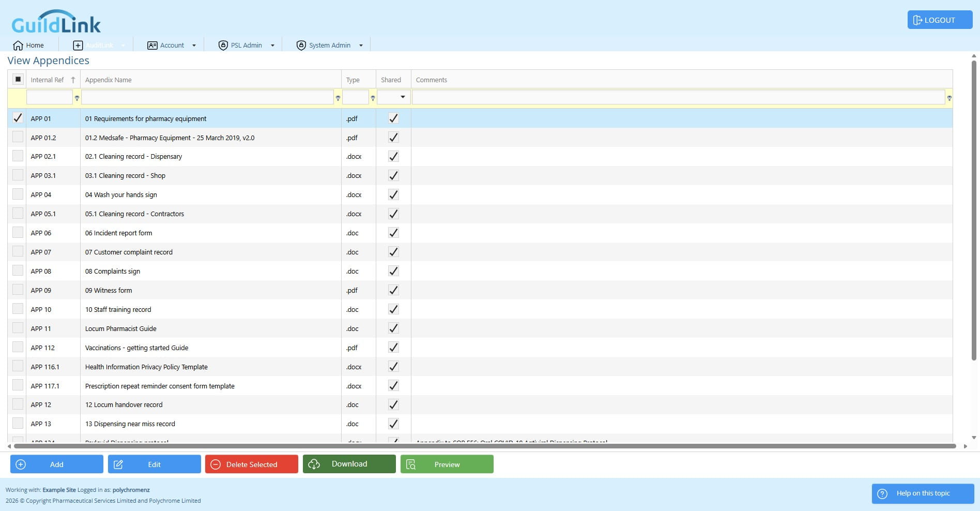Click the Appendix Name filter field
This screenshot has height=511, width=980.
[x=207, y=97]
